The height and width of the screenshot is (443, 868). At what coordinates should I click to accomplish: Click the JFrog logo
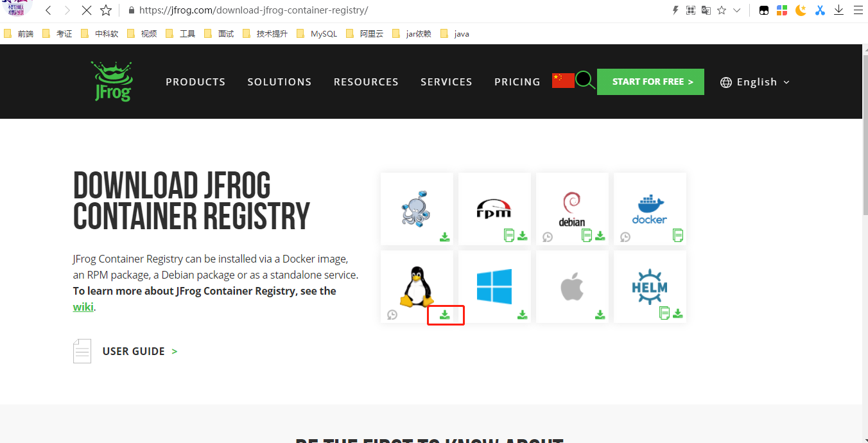(111, 82)
